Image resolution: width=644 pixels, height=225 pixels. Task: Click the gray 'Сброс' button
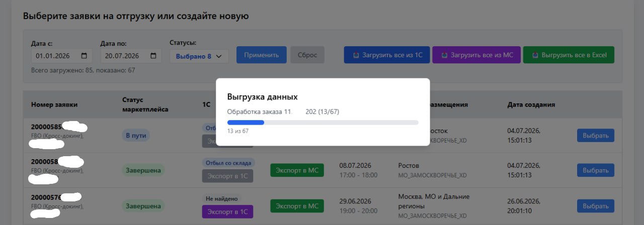point(307,55)
